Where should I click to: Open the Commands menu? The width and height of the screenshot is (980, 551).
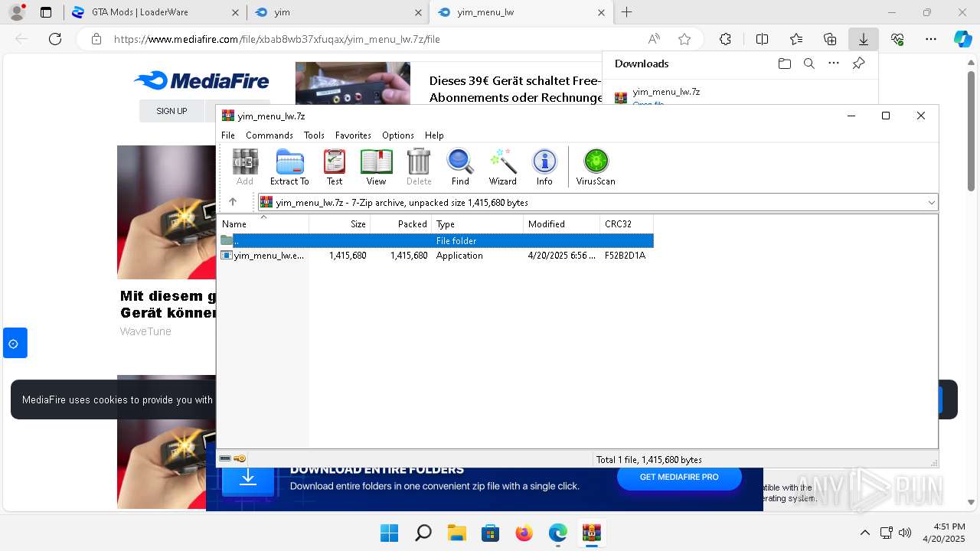tap(269, 135)
